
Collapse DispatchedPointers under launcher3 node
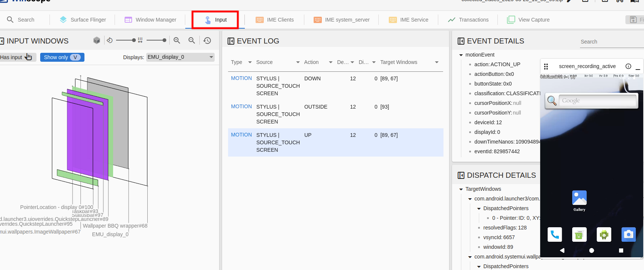click(479, 209)
